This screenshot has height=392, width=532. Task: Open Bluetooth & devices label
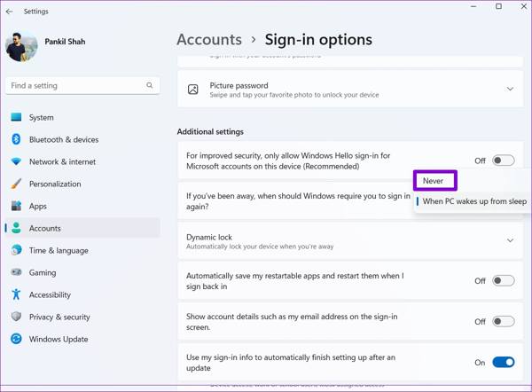(64, 139)
